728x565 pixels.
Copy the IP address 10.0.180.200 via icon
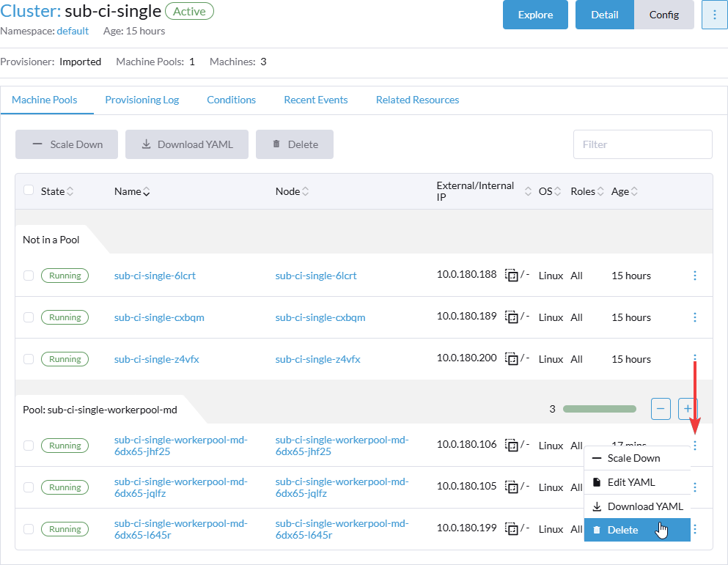click(512, 359)
